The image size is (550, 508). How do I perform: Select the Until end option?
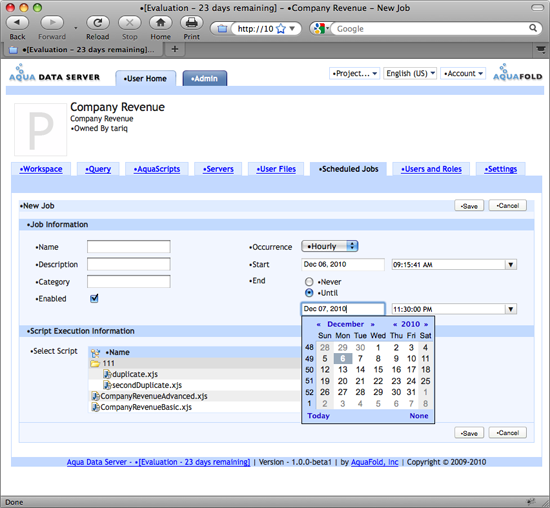(309, 293)
